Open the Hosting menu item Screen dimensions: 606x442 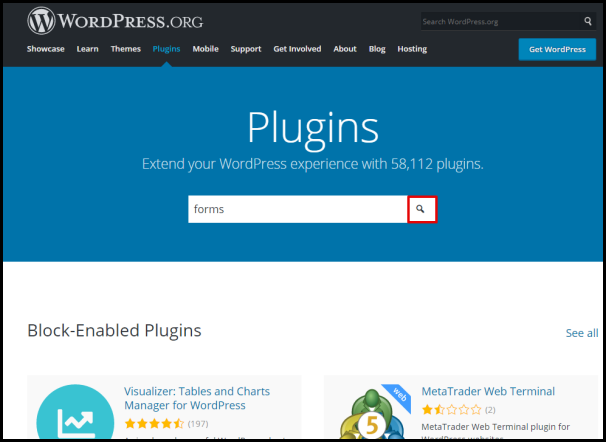(412, 49)
